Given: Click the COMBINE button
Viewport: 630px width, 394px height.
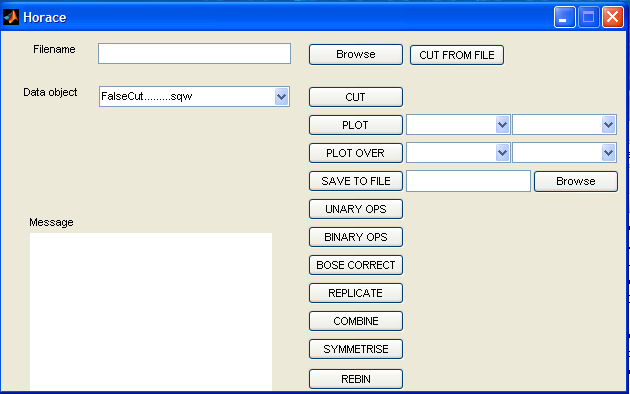Looking at the screenshot, I should point(356,321).
